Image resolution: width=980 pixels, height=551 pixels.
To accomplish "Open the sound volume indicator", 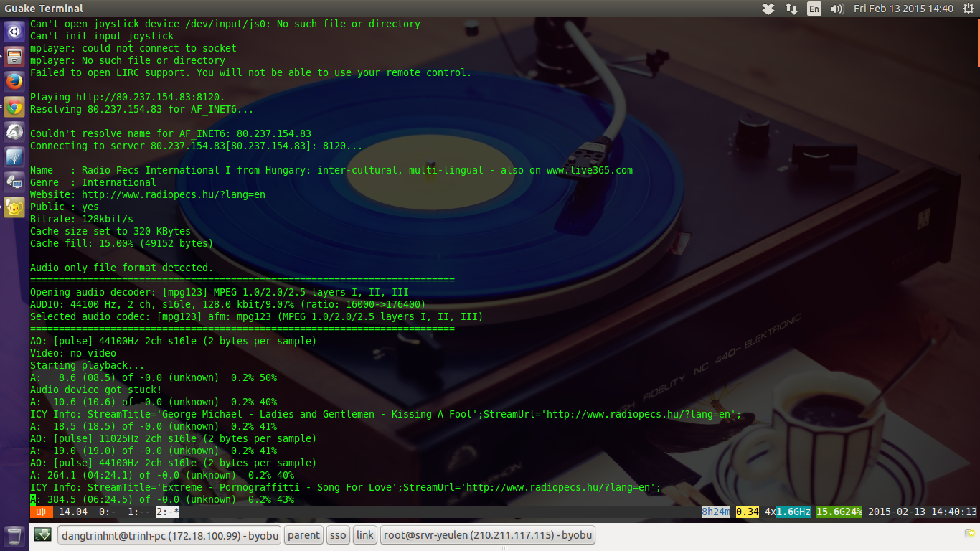I will coord(837,9).
